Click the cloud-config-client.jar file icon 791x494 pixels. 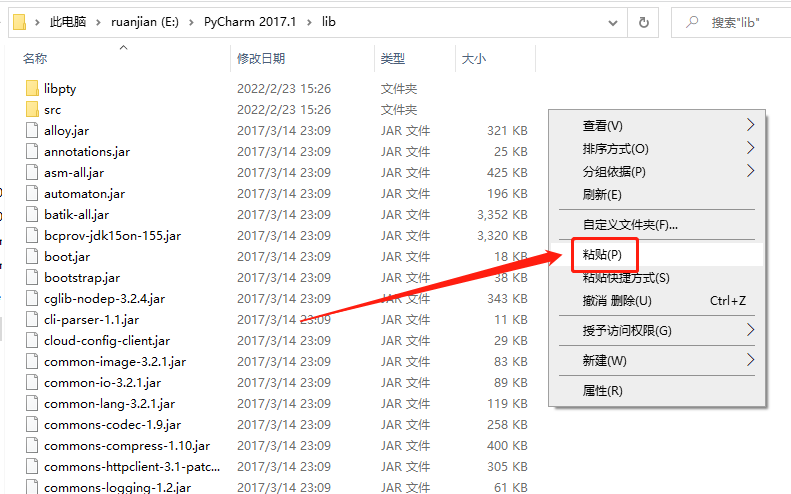point(32,341)
